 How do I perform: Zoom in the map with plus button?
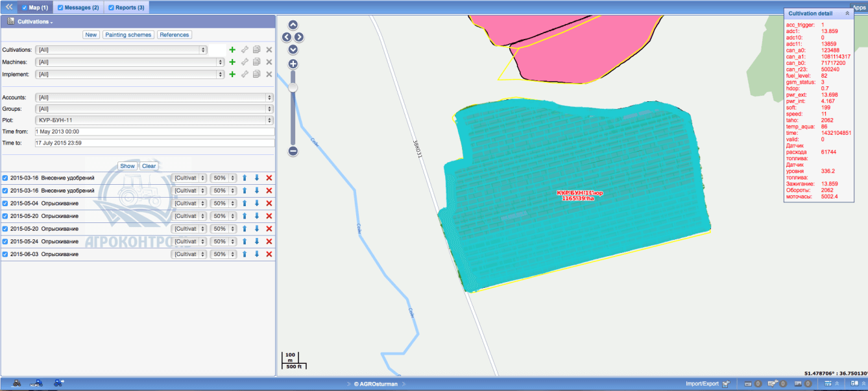click(x=293, y=64)
